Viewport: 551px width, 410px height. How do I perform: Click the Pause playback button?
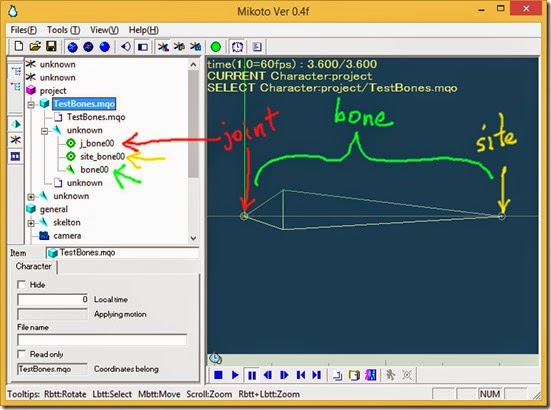pos(252,375)
